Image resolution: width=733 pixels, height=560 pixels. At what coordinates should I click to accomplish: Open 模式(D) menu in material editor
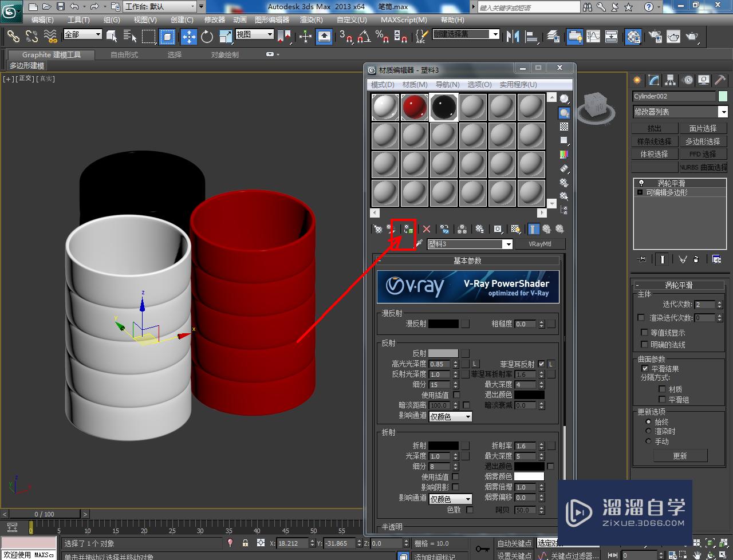(x=383, y=84)
